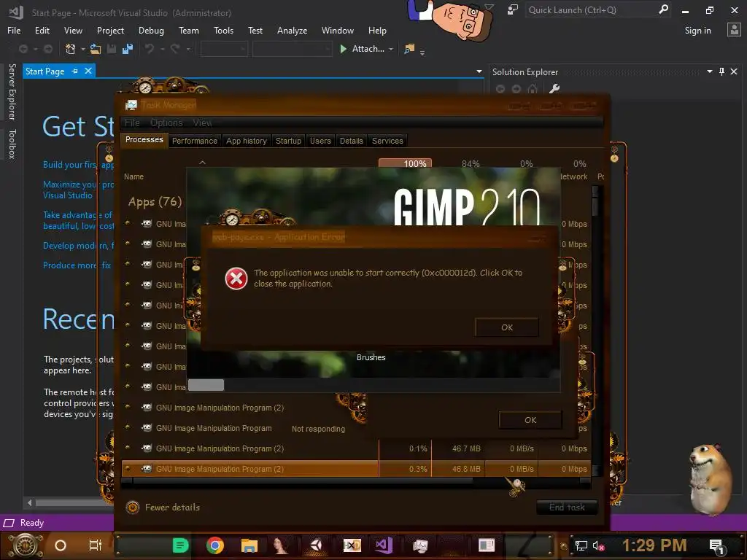Switch to Visual Studio taskbar icon
Image resolution: width=747 pixels, height=560 pixels.
[384, 545]
